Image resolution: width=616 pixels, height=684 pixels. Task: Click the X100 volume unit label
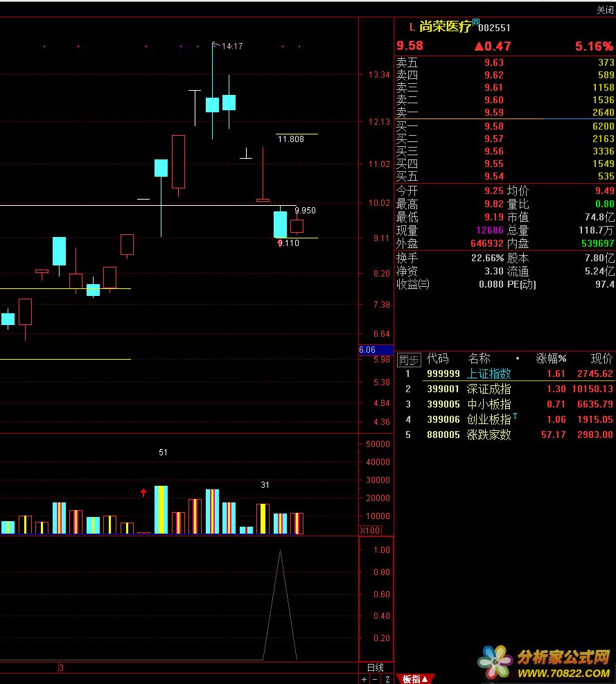point(369,530)
